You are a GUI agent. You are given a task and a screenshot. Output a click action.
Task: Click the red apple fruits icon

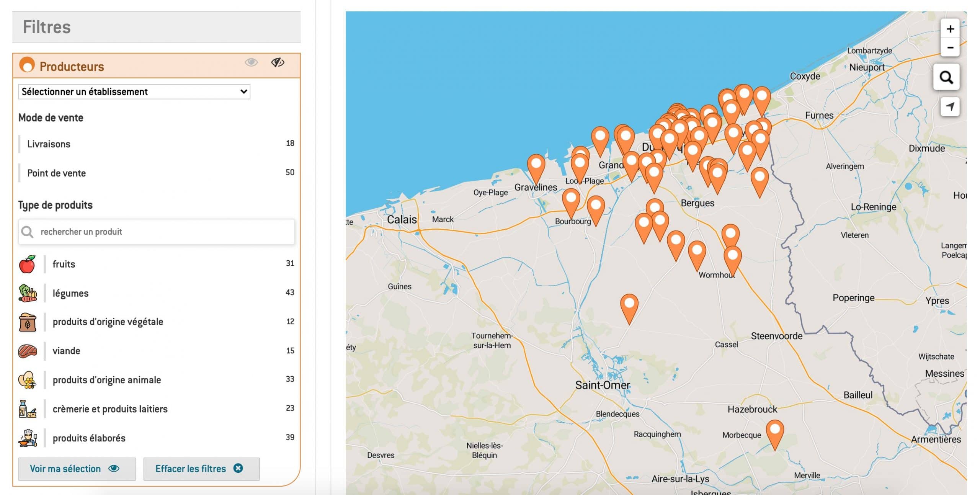click(27, 264)
